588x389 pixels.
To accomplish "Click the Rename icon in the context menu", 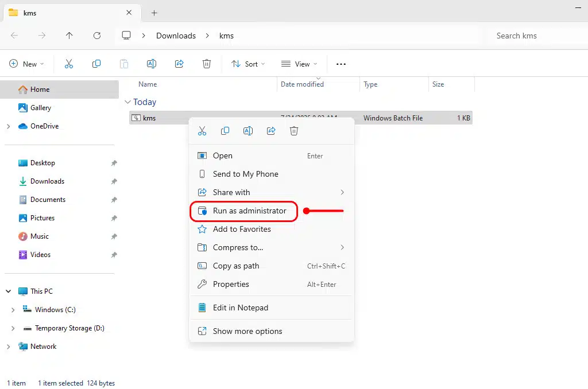I will pos(248,131).
